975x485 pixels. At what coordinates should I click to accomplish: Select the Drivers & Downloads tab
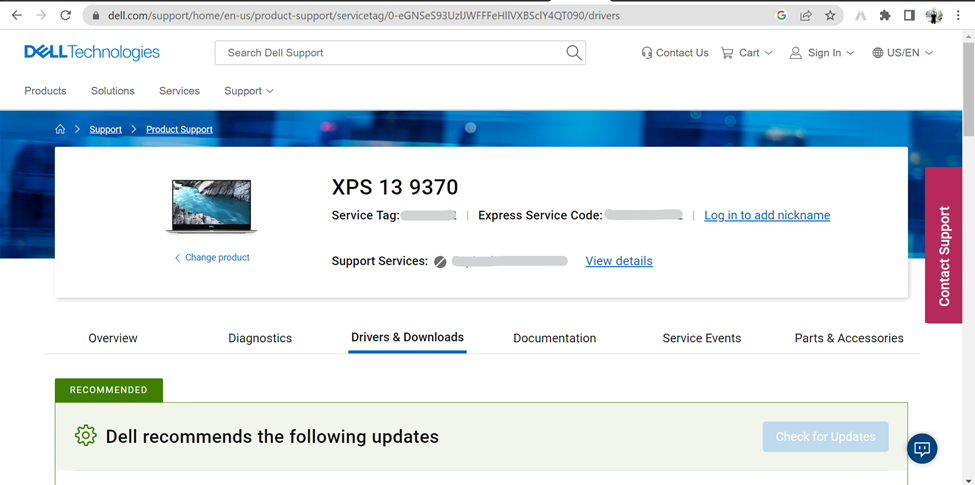(407, 338)
